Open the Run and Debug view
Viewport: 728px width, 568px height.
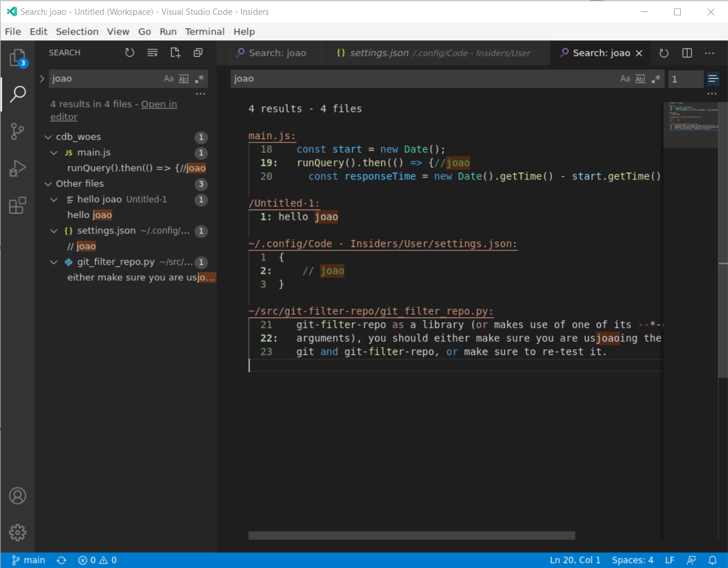18,168
